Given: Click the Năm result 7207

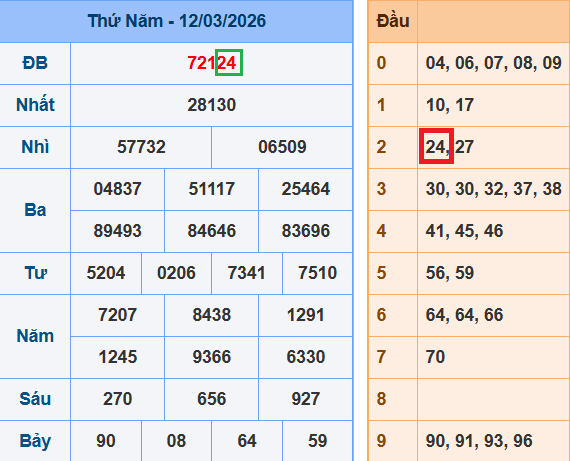Looking at the screenshot, I should 117,315.
